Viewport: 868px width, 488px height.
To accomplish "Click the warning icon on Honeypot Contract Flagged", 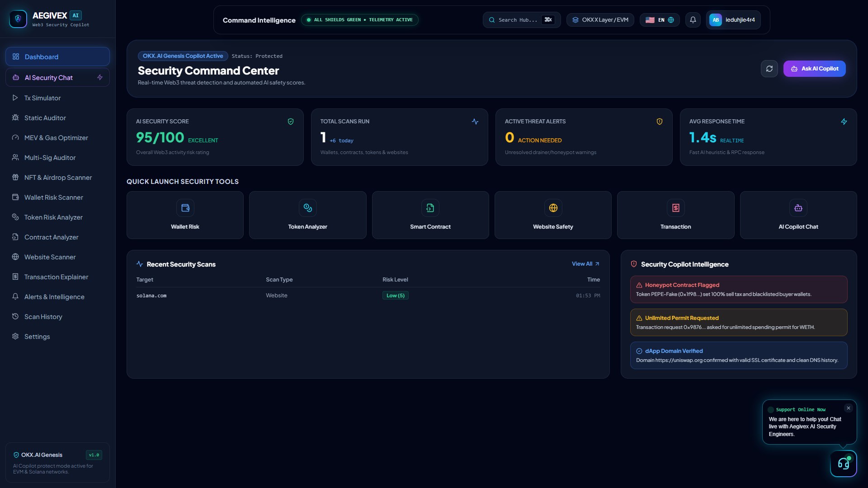I will [x=639, y=285].
